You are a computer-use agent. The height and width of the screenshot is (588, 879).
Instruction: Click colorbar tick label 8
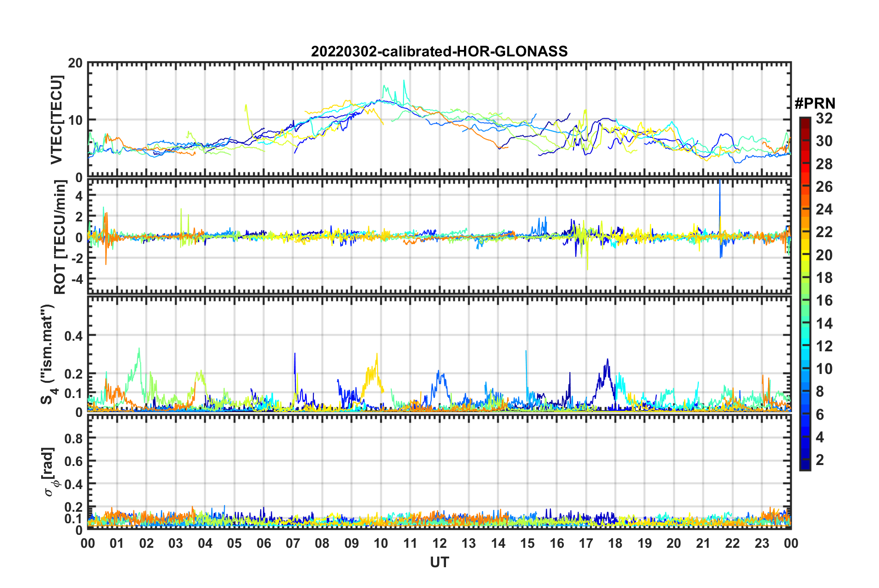pos(820,392)
